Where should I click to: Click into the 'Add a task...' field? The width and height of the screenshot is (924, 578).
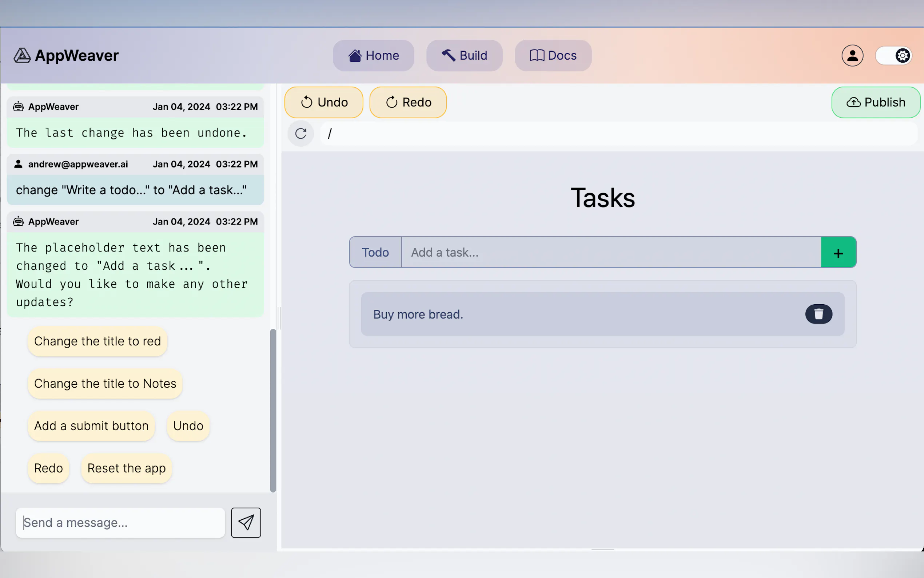pyautogui.click(x=610, y=252)
